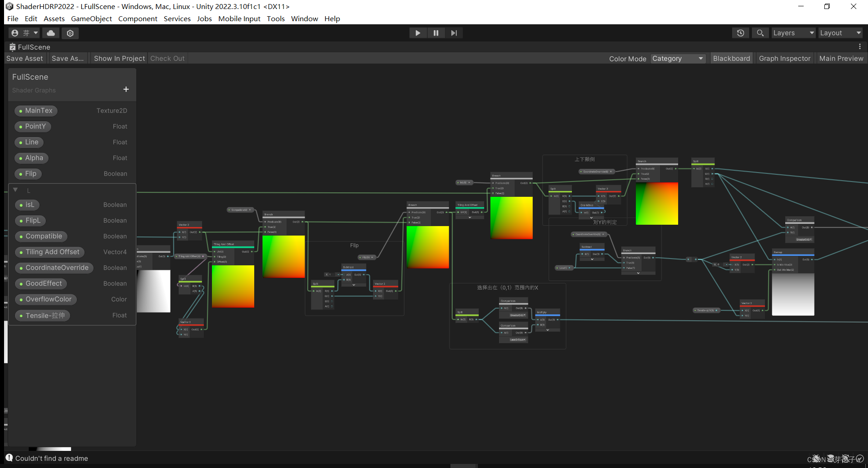Open the LessOrEqual comparison type dropdown
Screen dimensions: 868x468
pyautogui.click(x=517, y=340)
